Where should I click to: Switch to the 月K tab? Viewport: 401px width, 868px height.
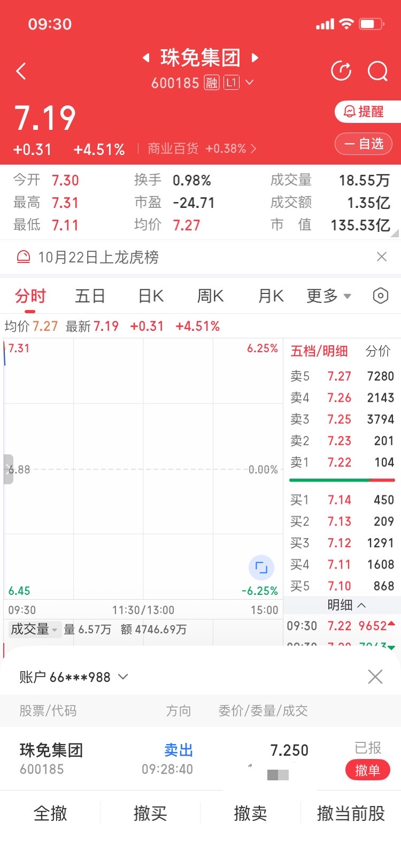coord(271,296)
